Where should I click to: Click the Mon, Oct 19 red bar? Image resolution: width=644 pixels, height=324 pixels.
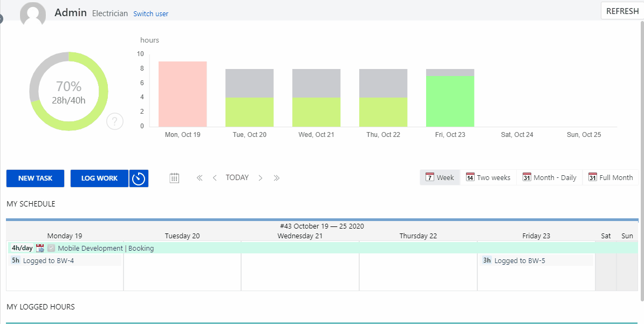click(182, 94)
